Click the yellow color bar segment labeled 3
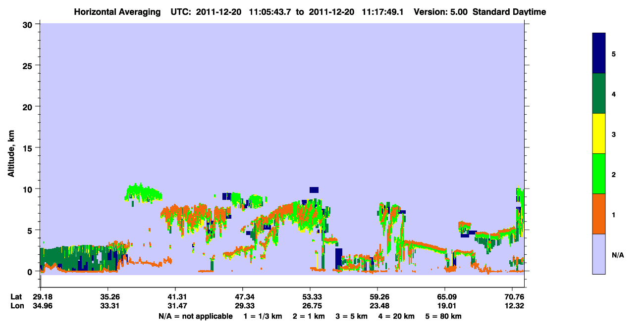The width and height of the screenshot is (644, 330). pyautogui.click(x=599, y=134)
